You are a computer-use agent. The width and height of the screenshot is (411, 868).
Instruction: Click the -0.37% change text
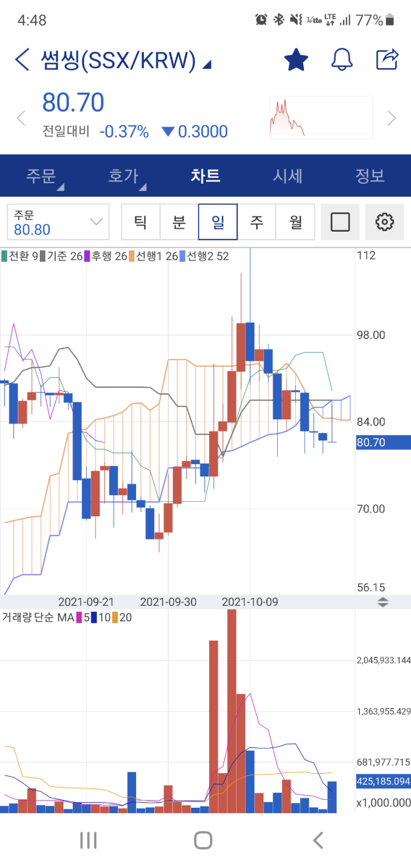pos(124,132)
